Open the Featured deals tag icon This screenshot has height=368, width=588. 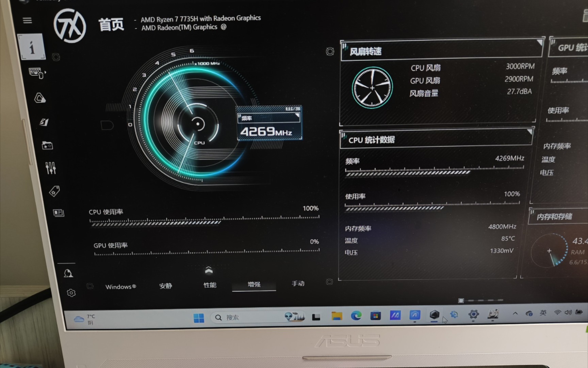(54, 191)
